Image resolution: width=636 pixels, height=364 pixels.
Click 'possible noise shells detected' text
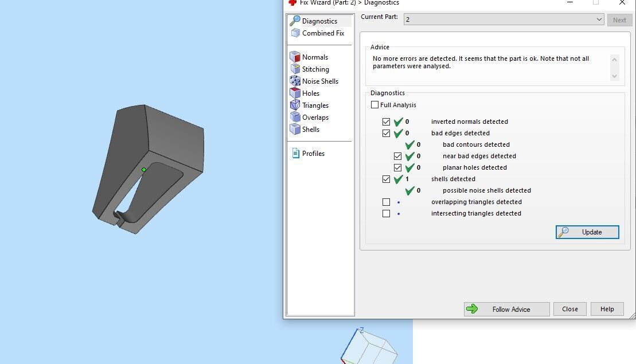[x=487, y=190]
